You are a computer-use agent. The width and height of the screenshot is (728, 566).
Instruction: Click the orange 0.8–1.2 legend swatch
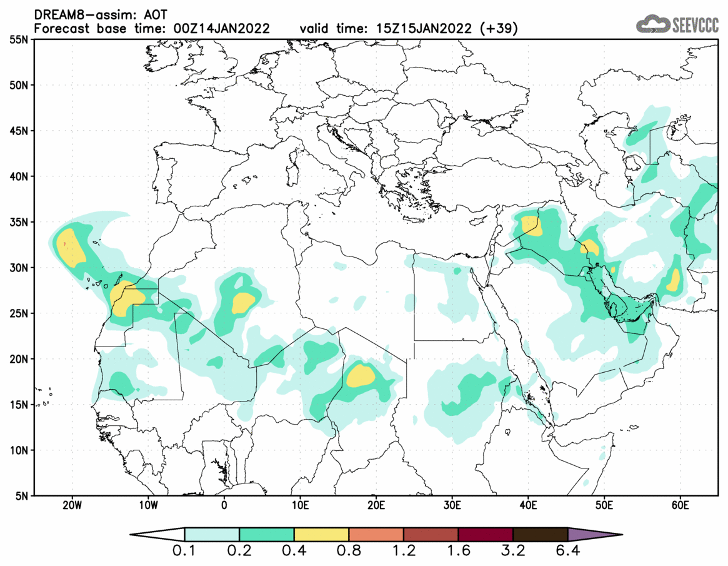(376, 534)
